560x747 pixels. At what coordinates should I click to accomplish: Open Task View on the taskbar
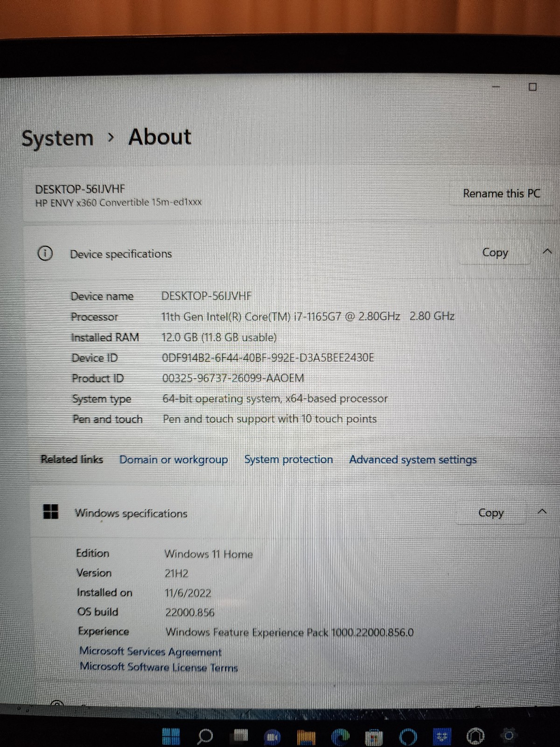click(x=240, y=736)
